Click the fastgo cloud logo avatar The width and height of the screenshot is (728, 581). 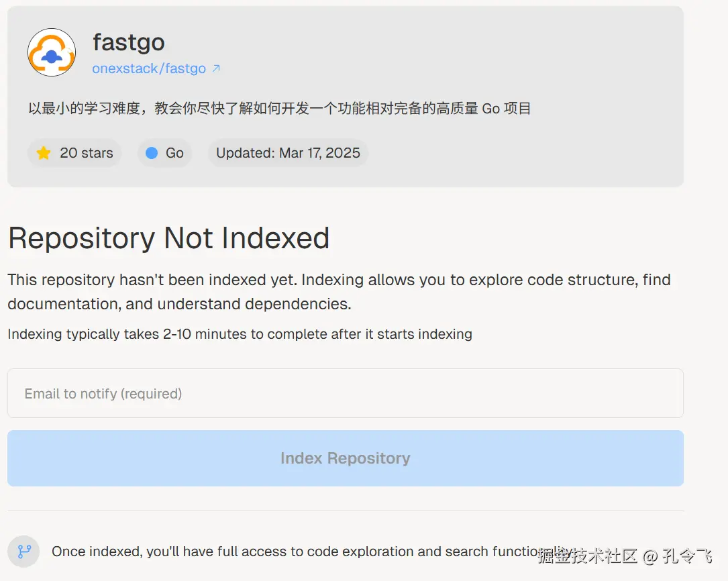pos(52,52)
